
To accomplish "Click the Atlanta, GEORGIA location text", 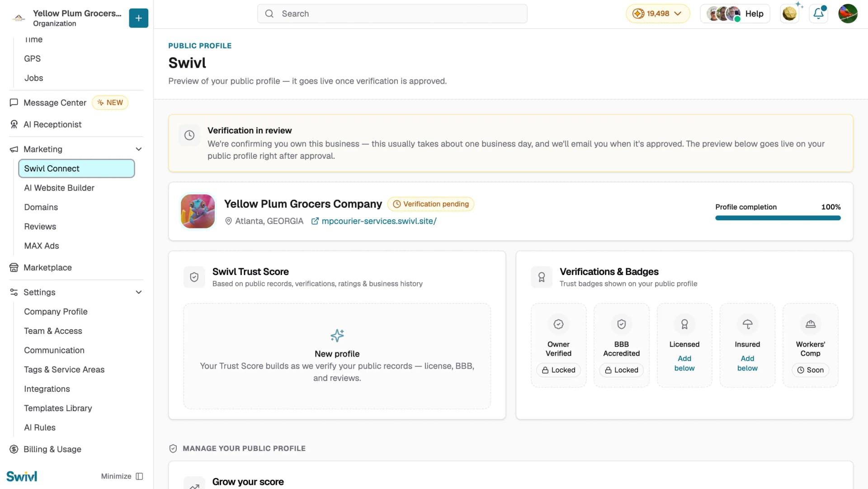I will [x=269, y=221].
